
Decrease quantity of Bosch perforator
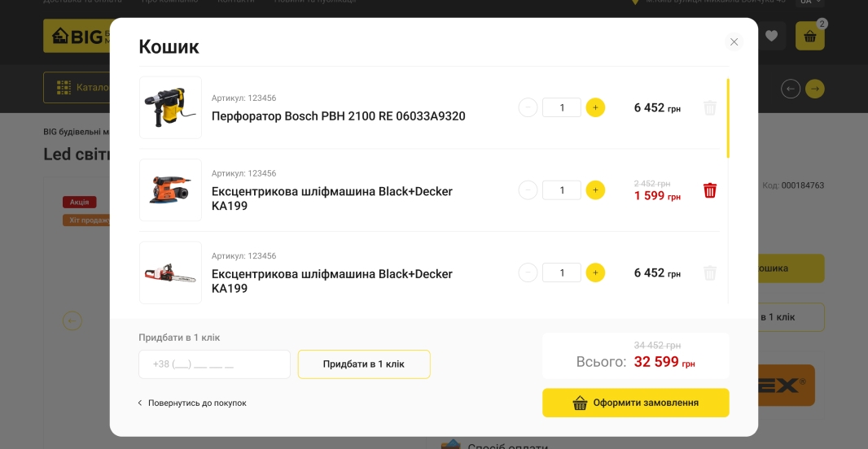tap(528, 107)
